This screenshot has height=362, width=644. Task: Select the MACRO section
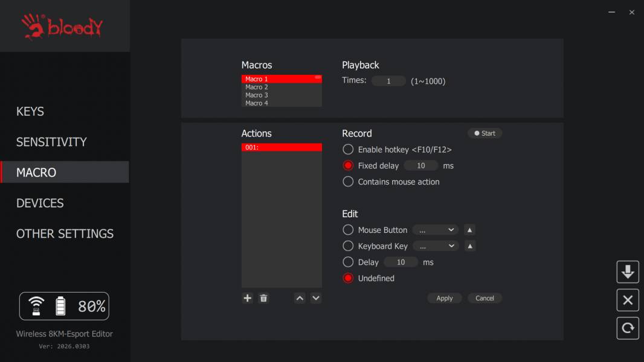(65, 172)
